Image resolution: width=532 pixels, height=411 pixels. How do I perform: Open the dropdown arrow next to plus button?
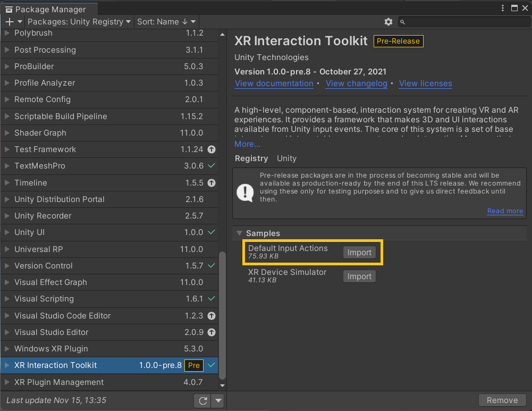[20, 22]
